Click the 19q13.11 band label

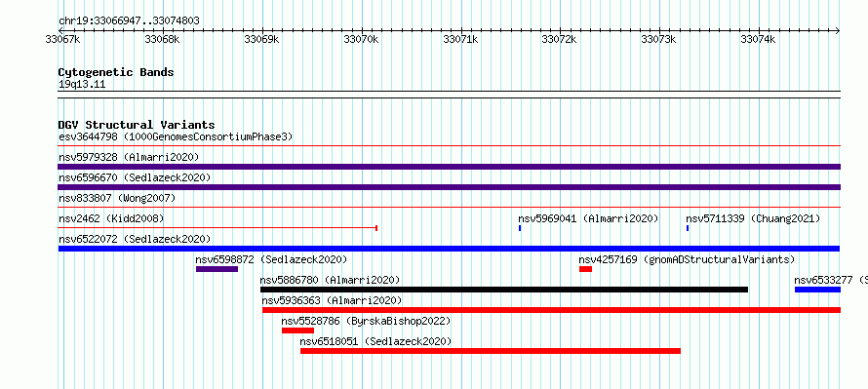click(x=82, y=85)
